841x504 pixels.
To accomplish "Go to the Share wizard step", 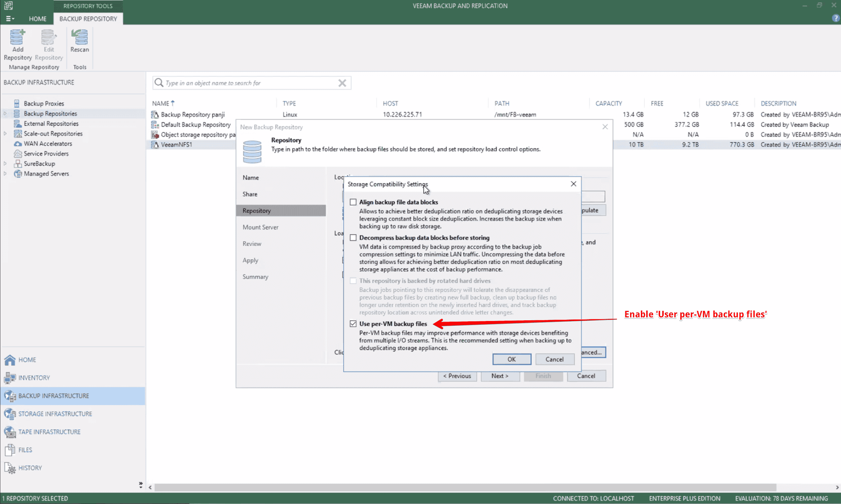I will click(x=250, y=194).
